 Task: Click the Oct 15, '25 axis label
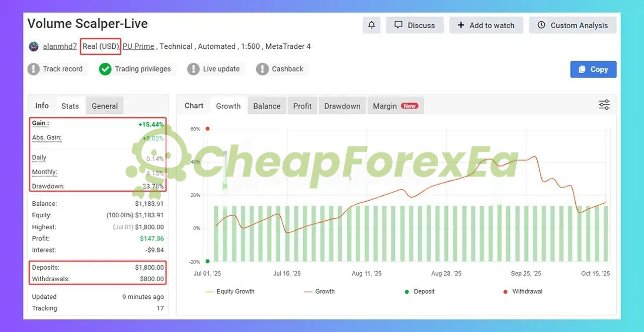pyautogui.click(x=596, y=274)
